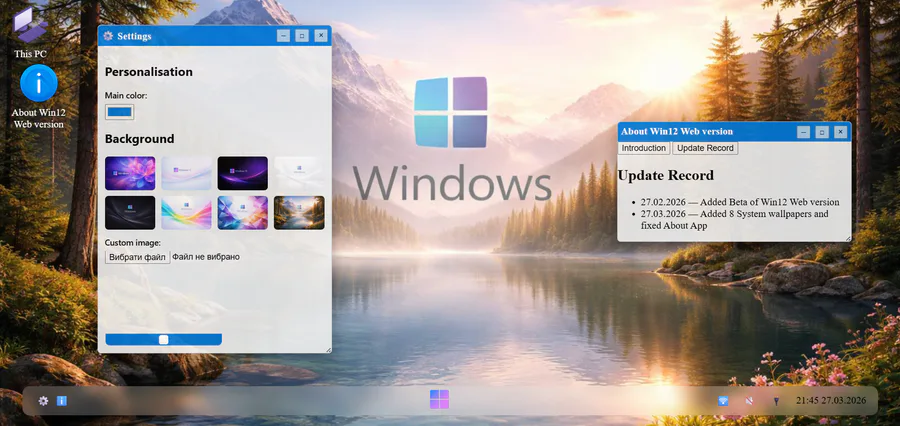
Task: Click the clock showing 21:45 27.03.2026
Action: [831, 401]
